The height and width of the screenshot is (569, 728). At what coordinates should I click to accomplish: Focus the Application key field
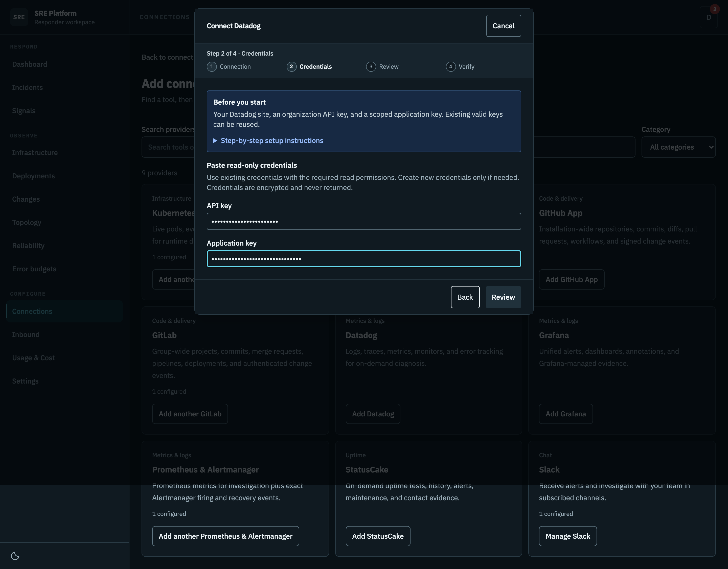click(x=364, y=258)
